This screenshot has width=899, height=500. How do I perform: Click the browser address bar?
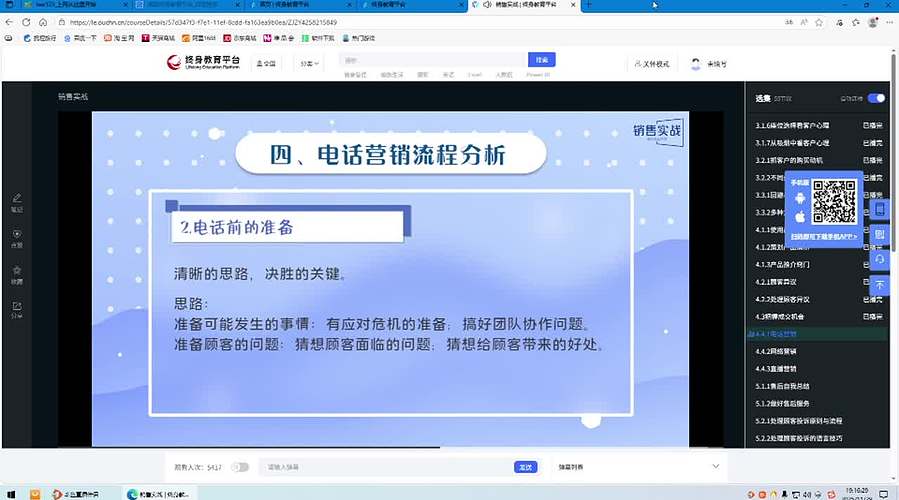click(419, 22)
